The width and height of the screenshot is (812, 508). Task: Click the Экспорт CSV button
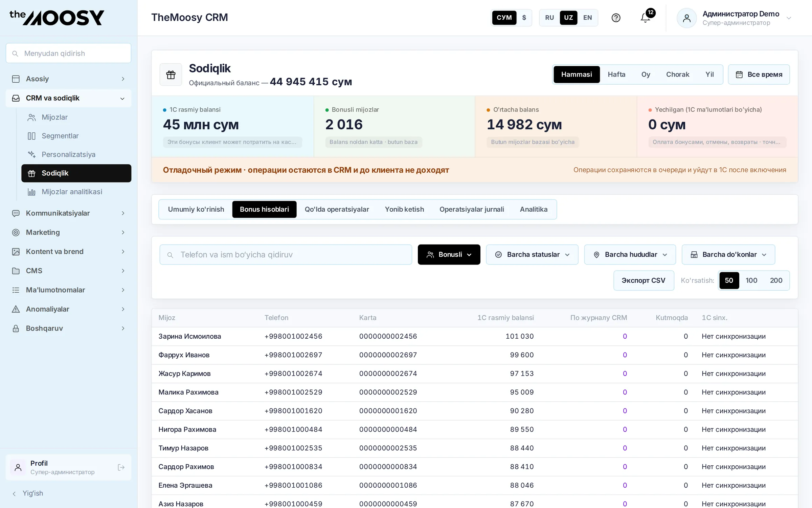644,280
